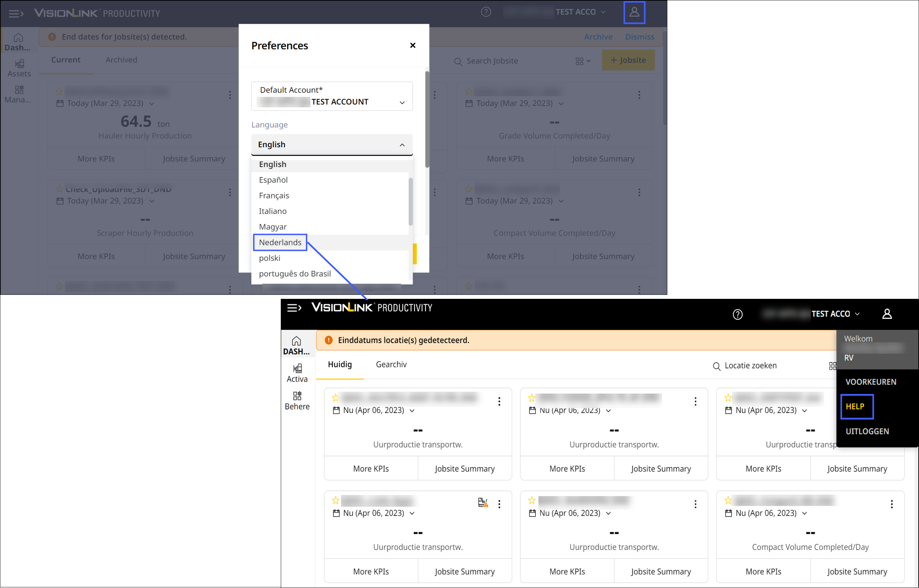The image size is (919, 588).
Task: Close the Preferences dialog
Action: 412,46
